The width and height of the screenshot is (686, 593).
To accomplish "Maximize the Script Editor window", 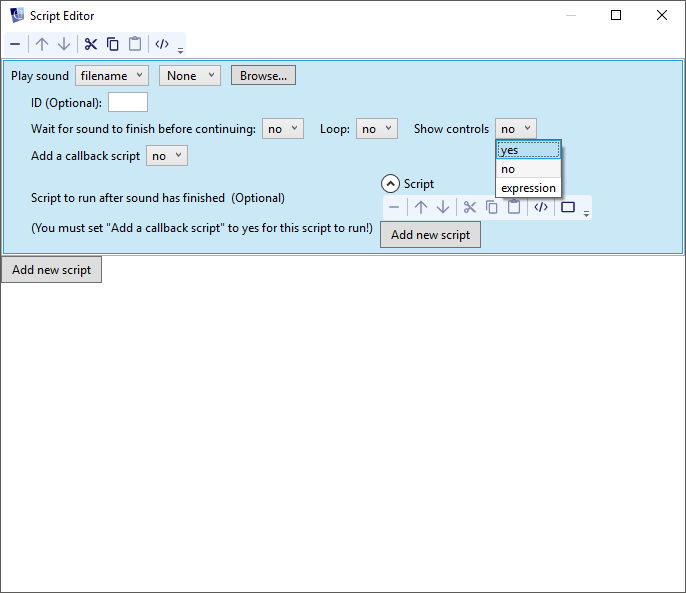I will [616, 15].
